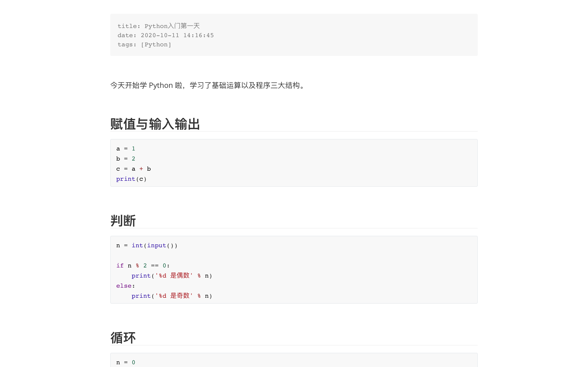Click the print(c) statement

(x=131, y=179)
